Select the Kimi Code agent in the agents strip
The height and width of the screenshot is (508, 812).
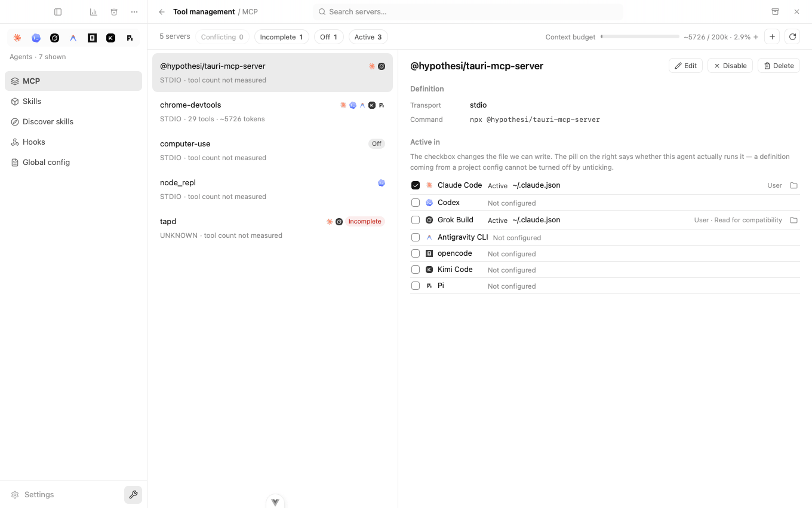click(x=110, y=38)
